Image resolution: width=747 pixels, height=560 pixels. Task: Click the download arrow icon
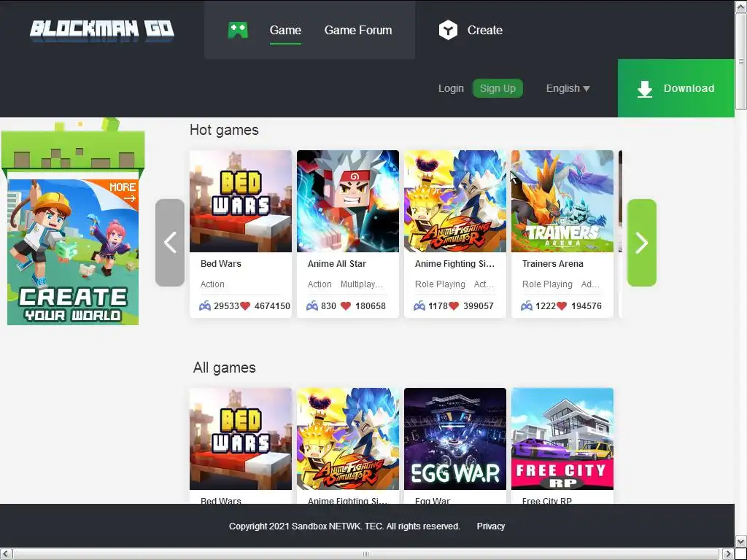(645, 88)
